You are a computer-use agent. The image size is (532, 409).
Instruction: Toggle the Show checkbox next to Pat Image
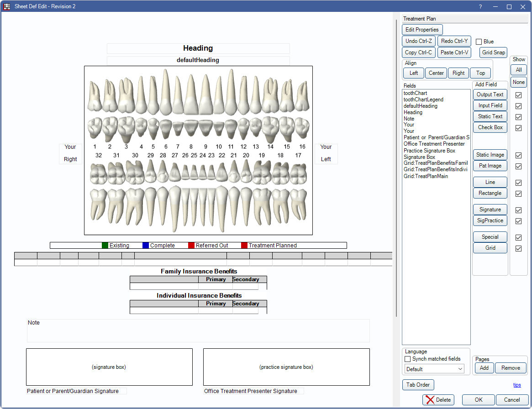click(x=518, y=166)
